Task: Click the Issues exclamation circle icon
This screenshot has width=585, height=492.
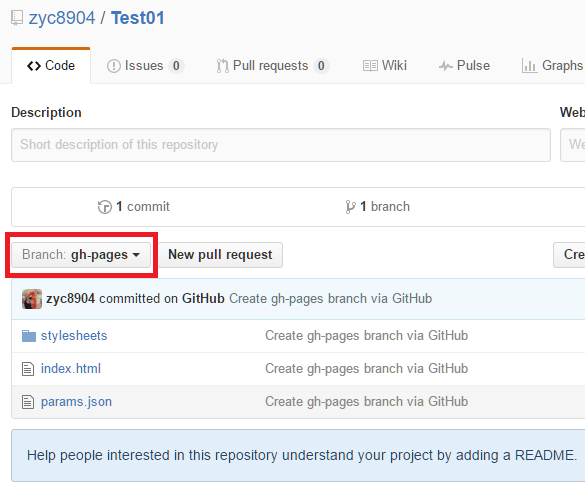Action: 113,66
